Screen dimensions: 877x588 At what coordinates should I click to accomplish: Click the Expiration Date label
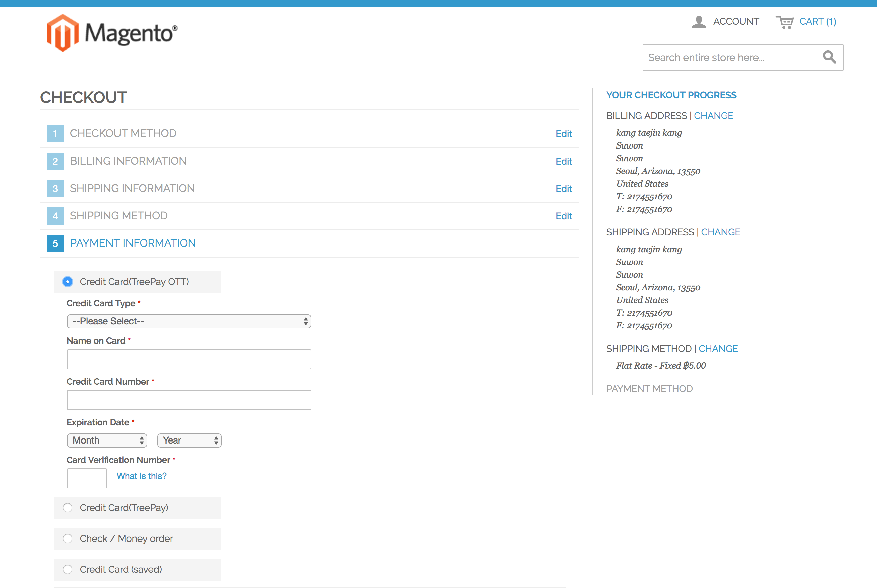(x=98, y=422)
